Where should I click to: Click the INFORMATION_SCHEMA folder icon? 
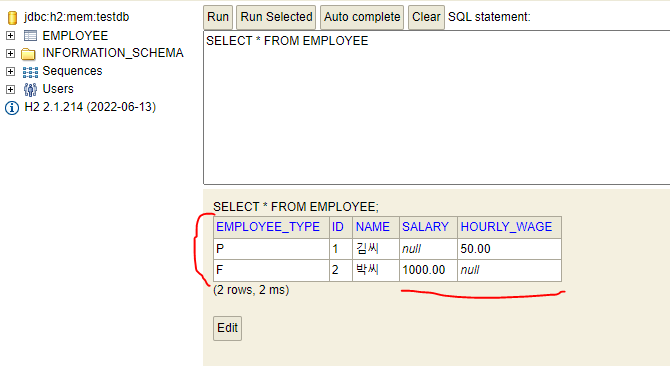coord(29,54)
